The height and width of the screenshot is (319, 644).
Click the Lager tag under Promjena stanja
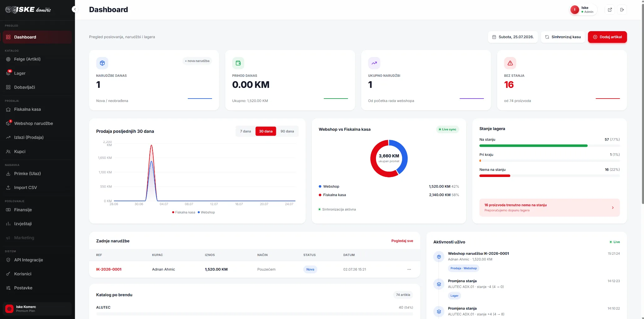(x=454, y=296)
